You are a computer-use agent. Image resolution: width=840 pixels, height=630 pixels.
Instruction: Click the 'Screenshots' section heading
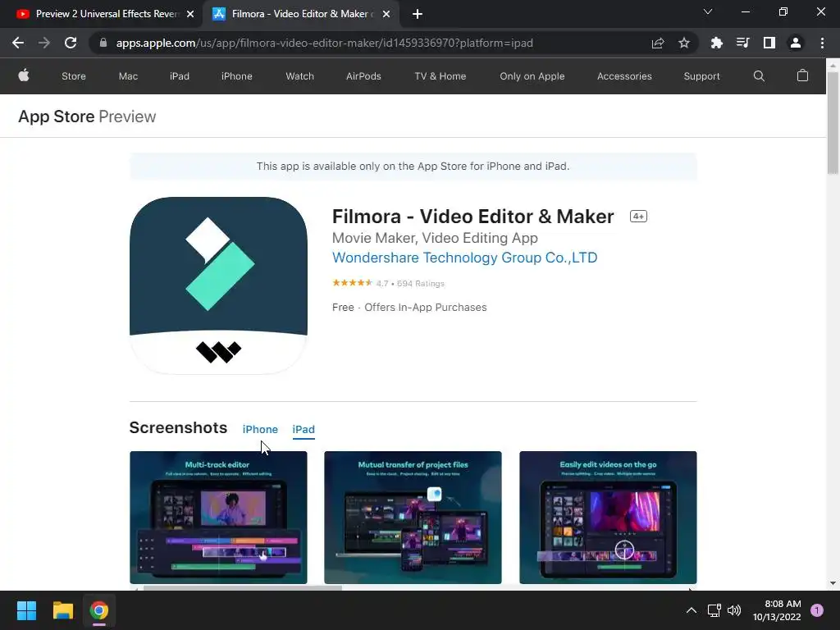click(178, 427)
